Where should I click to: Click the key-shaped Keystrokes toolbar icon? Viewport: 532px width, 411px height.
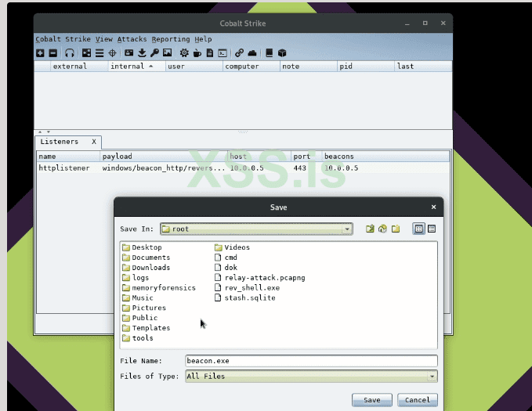coord(155,53)
